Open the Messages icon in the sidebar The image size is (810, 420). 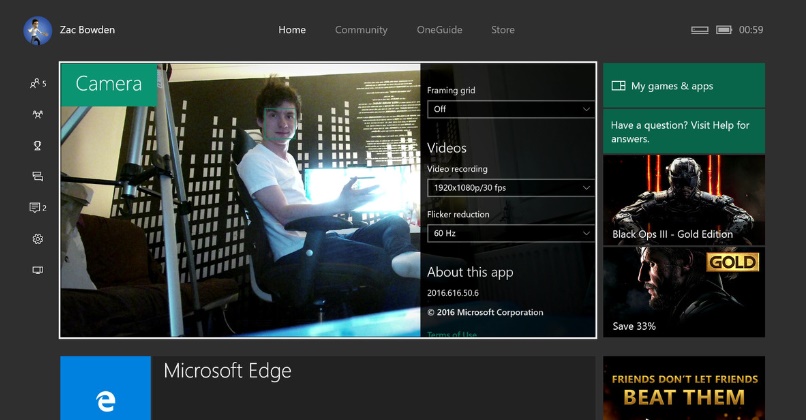[37, 176]
